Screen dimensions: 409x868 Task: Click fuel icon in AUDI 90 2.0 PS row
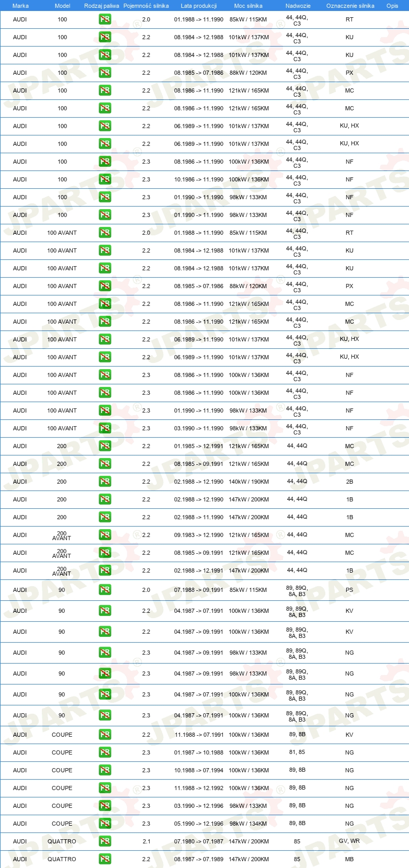105,590
